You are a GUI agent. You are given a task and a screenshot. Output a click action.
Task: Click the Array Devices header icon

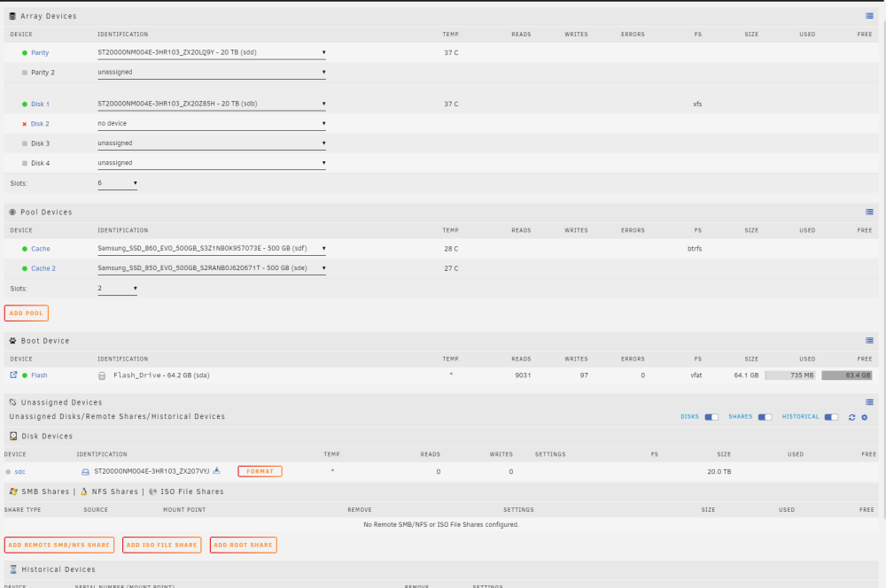[12, 16]
